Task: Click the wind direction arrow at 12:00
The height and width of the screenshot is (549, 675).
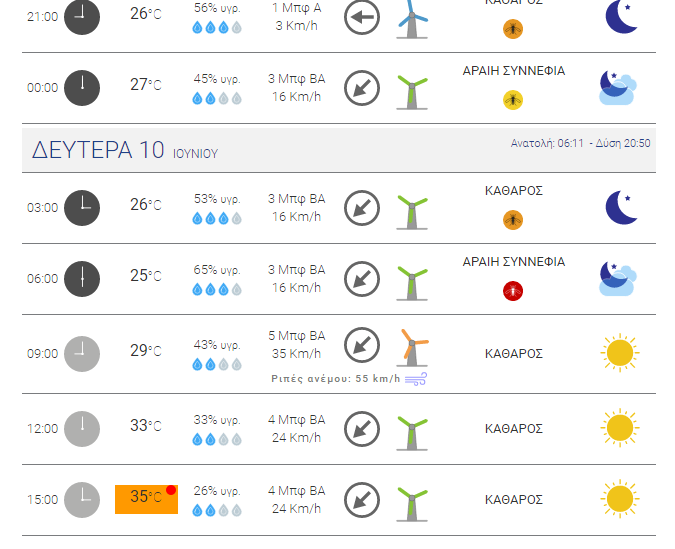Action: pyautogui.click(x=362, y=429)
